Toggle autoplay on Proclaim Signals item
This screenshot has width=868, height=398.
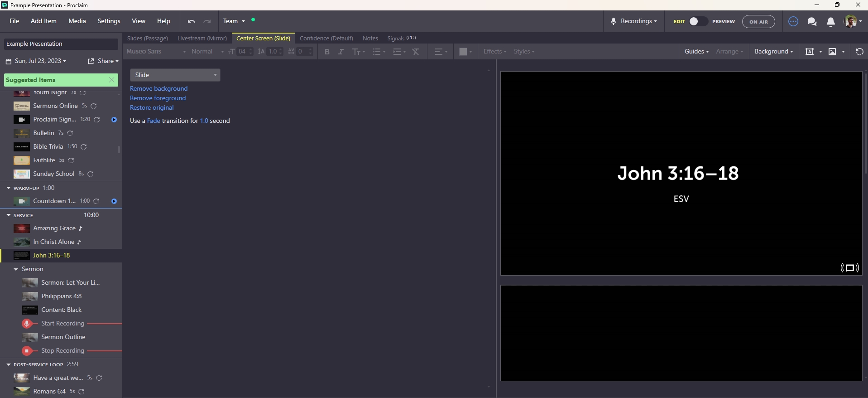[114, 120]
